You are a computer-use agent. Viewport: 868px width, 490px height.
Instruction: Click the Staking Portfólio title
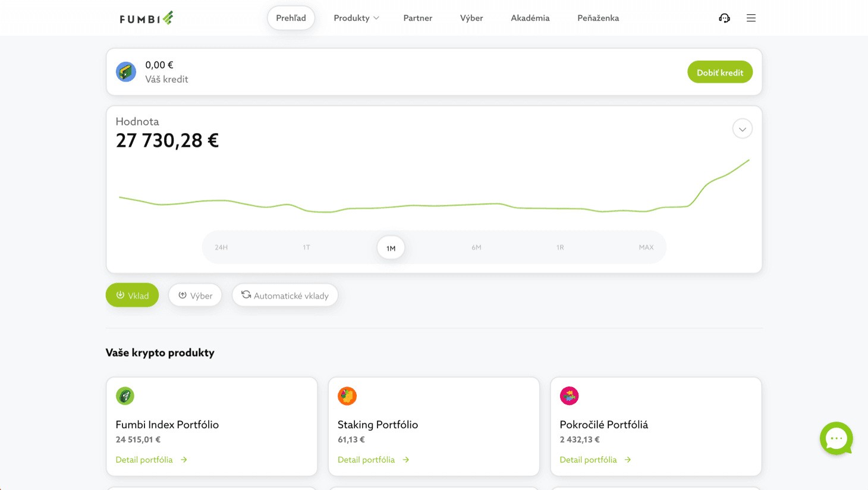click(x=378, y=425)
